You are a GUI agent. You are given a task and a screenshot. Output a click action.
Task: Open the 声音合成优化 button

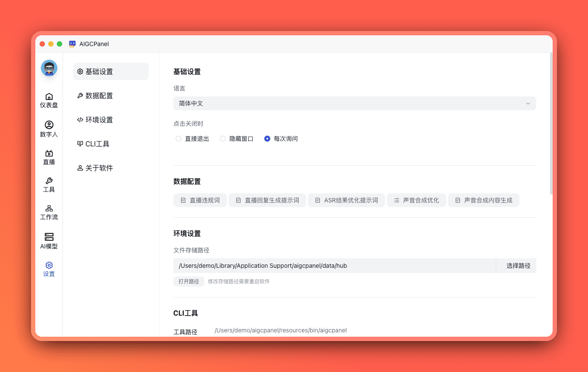(416, 200)
